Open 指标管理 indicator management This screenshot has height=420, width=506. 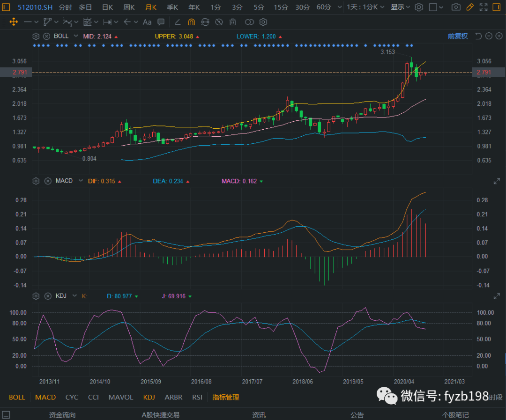[226, 397]
